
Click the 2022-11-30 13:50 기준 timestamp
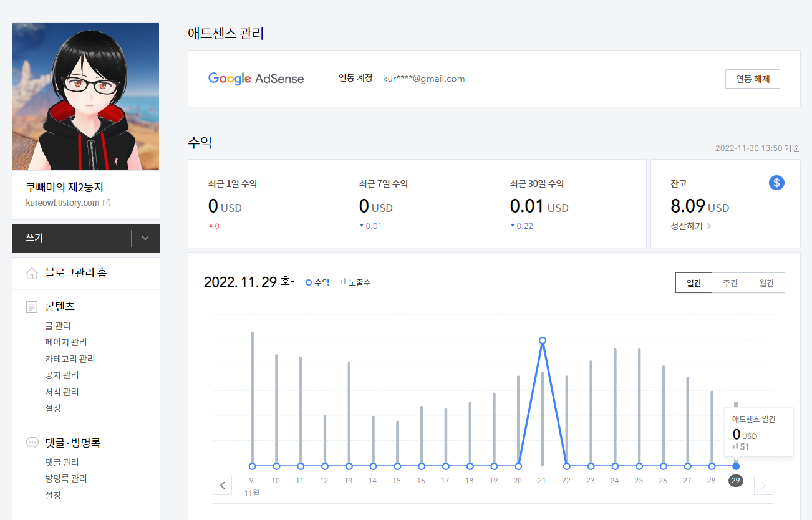pyautogui.click(x=757, y=148)
